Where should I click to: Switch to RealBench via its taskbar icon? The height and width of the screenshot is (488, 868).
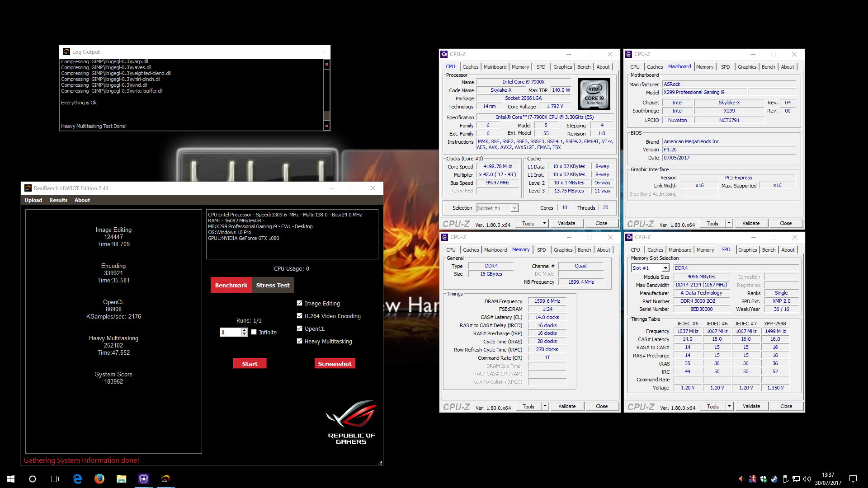coord(165,479)
